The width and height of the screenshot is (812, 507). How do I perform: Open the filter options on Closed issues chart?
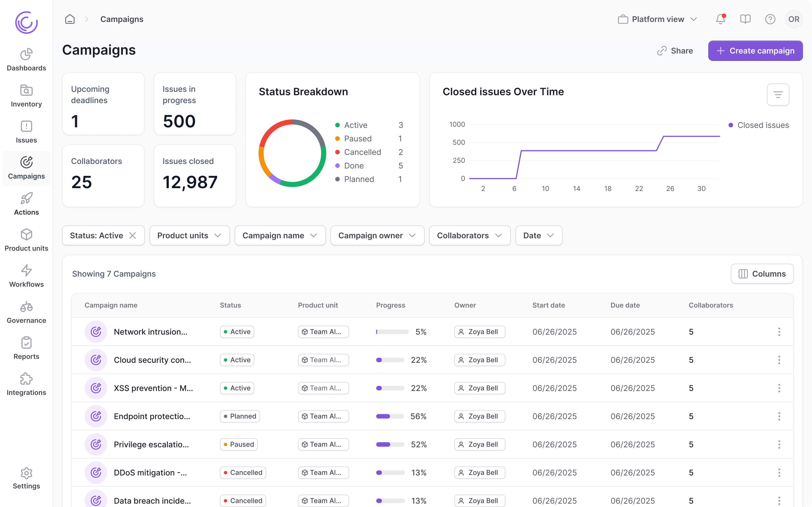778,95
